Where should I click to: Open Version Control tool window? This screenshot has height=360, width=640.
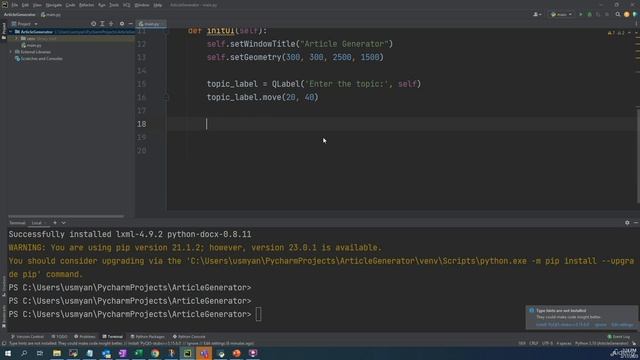click(x=27, y=337)
